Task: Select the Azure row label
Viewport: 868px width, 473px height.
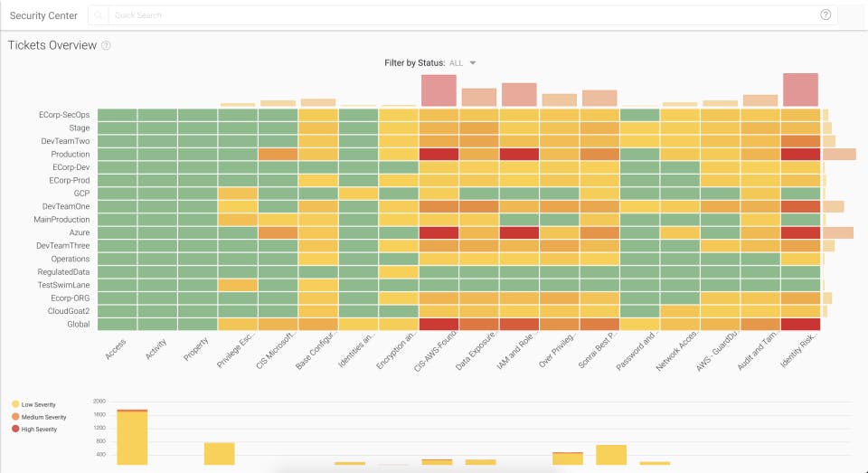Action: pos(80,232)
